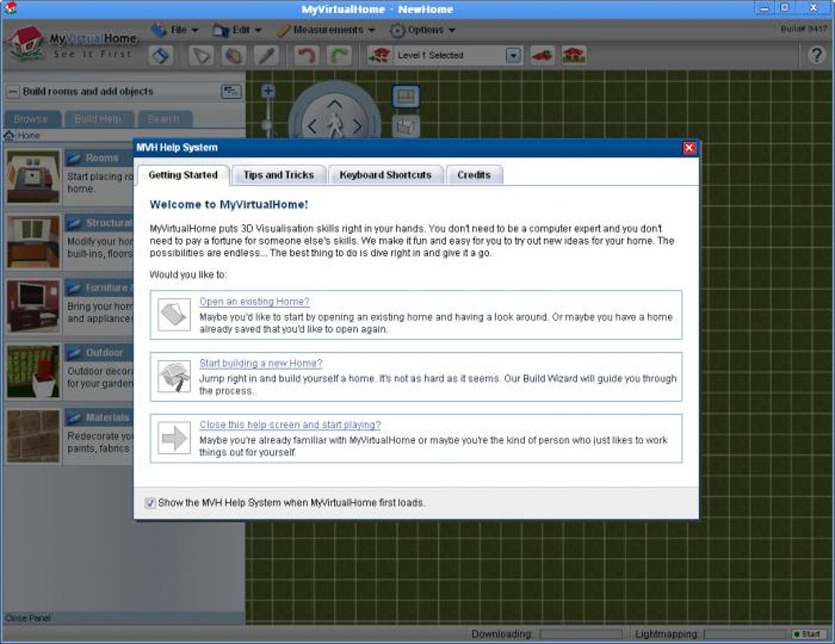Open Edit menu dropdown arrow
This screenshot has height=644, width=835.
tap(258, 30)
